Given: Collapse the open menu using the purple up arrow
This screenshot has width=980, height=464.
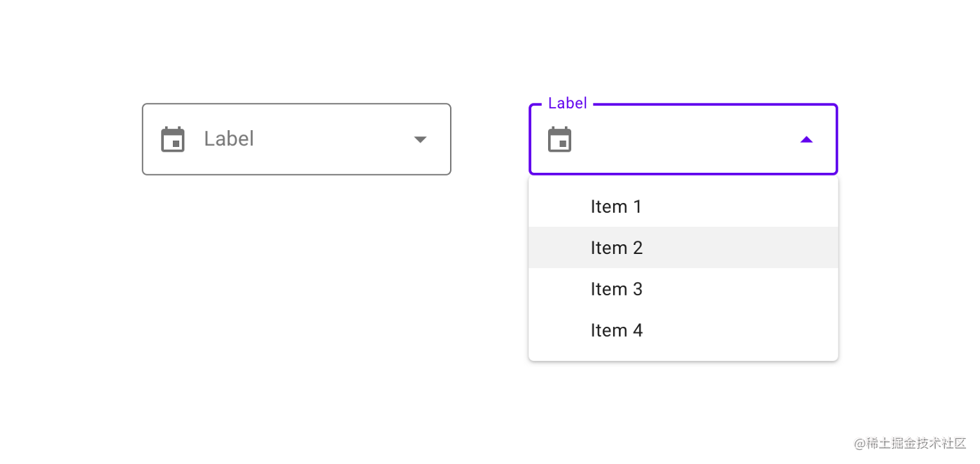Looking at the screenshot, I should click(x=806, y=140).
